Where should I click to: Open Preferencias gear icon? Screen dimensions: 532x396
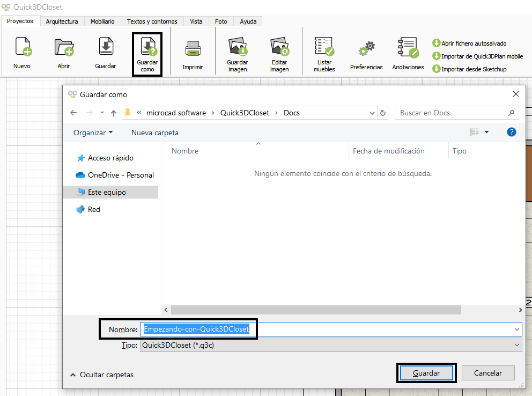366,54
